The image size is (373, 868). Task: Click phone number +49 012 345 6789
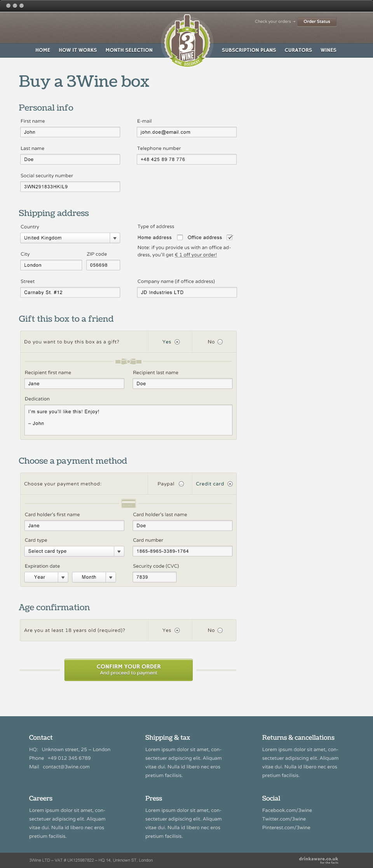[69, 758]
